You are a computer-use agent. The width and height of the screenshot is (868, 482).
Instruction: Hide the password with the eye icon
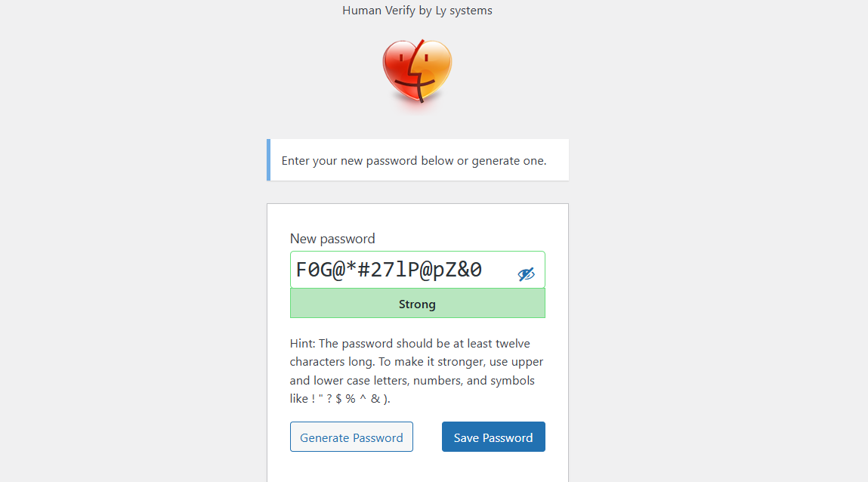[526, 274]
